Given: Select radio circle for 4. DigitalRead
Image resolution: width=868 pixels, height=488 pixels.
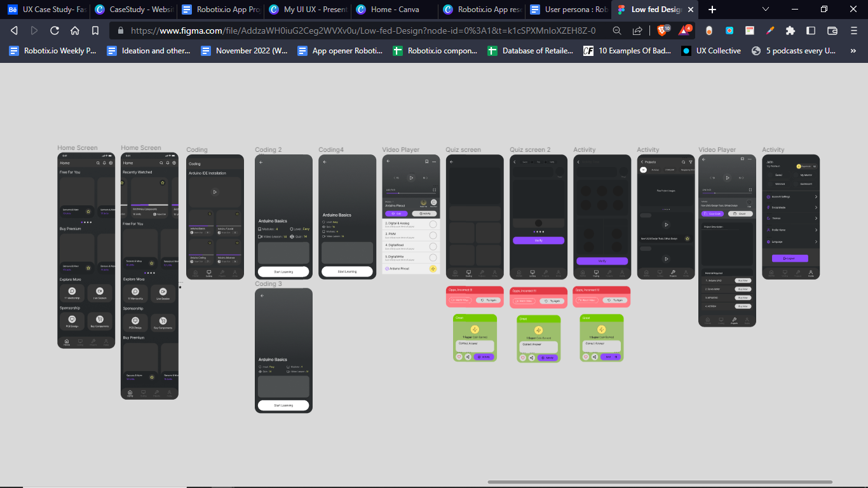Looking at the screenshot, I should (433, 247).
